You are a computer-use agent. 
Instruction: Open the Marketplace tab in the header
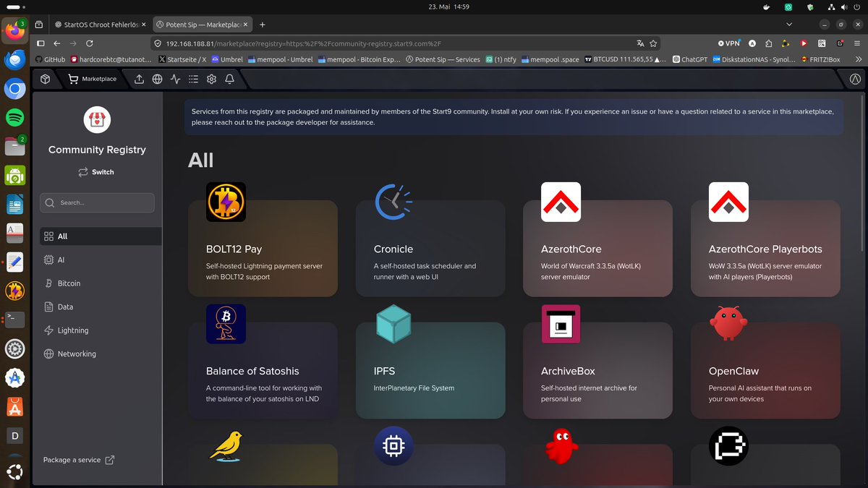point(92,79)
